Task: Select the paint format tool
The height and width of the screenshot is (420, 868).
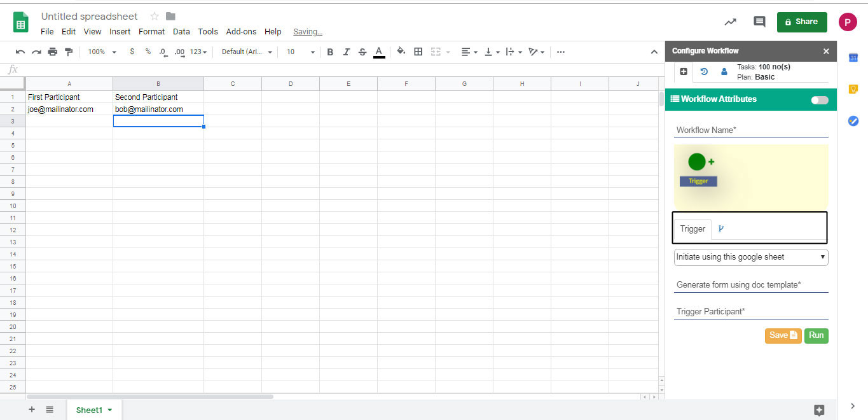Action: point(69,52)
